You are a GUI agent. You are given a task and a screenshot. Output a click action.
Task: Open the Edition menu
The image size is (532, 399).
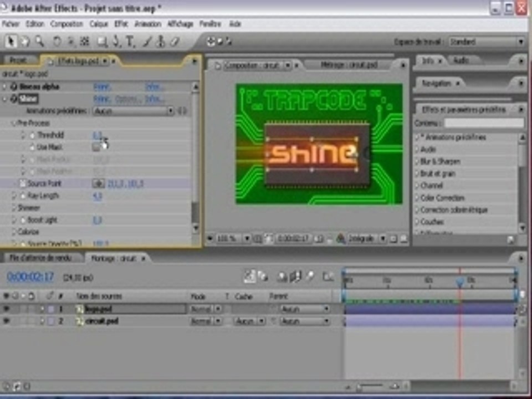click(x=35, y=24)
